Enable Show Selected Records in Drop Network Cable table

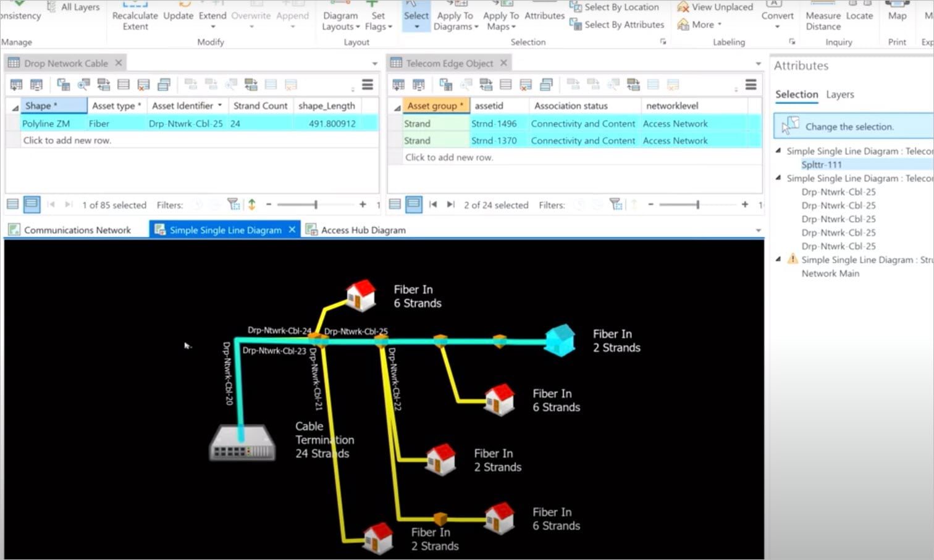(x=31, y=204)
